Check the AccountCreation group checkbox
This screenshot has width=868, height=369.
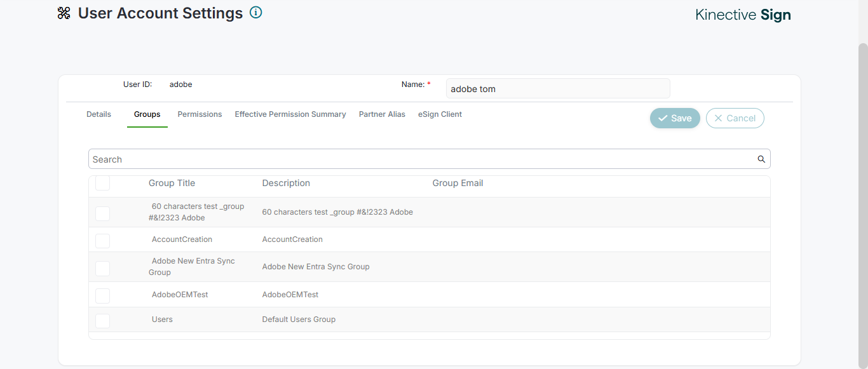point(102,240)
